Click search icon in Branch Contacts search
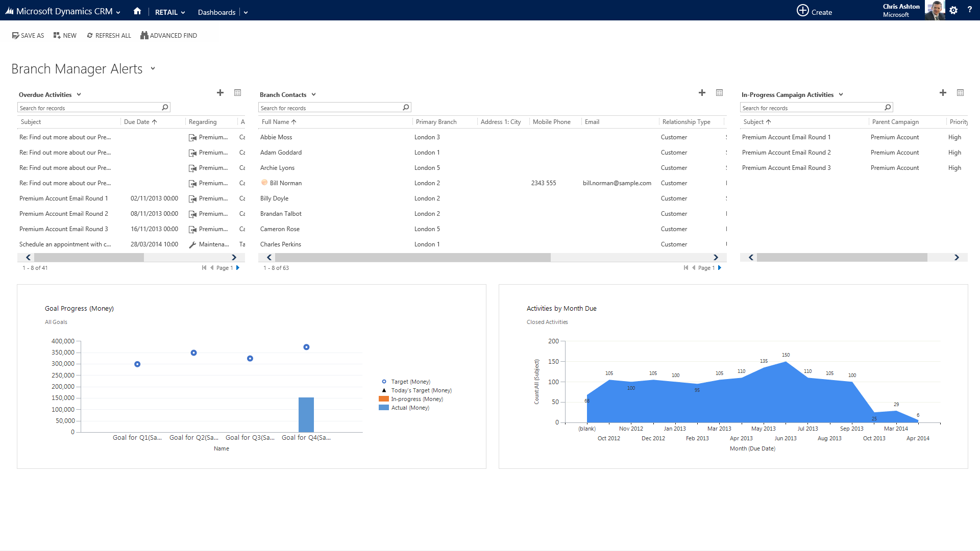The height and width of the screenshot is (551, 980). coord(406,108)
